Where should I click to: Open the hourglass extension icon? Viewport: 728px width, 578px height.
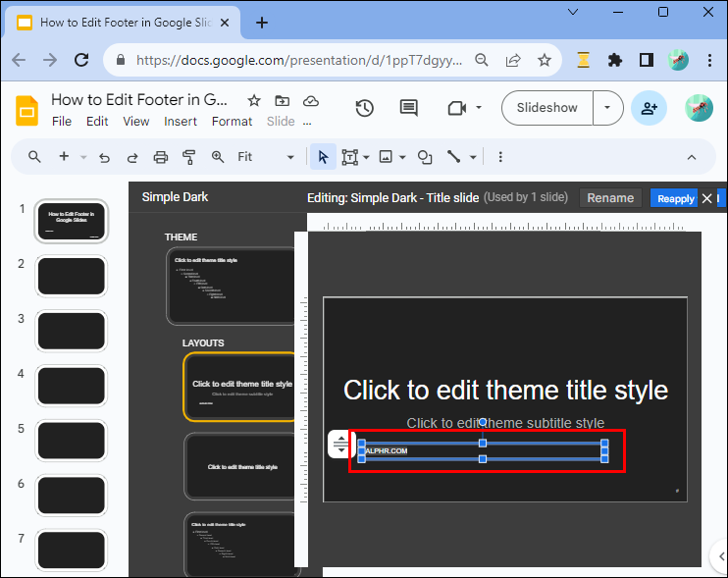[583, 60]
